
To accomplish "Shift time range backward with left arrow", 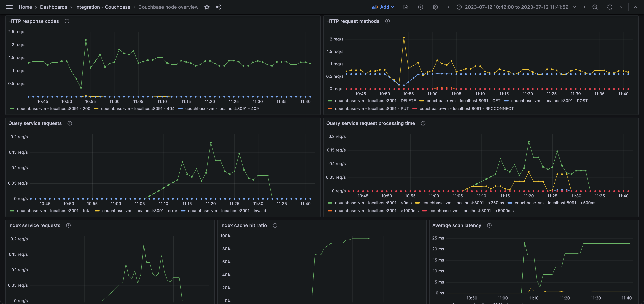I will (449, 7).
